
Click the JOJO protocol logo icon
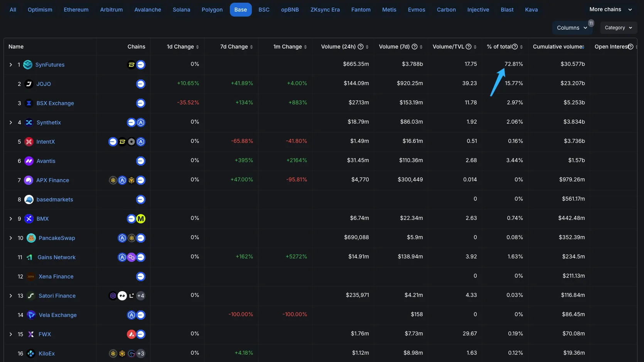tap(29, 84)
